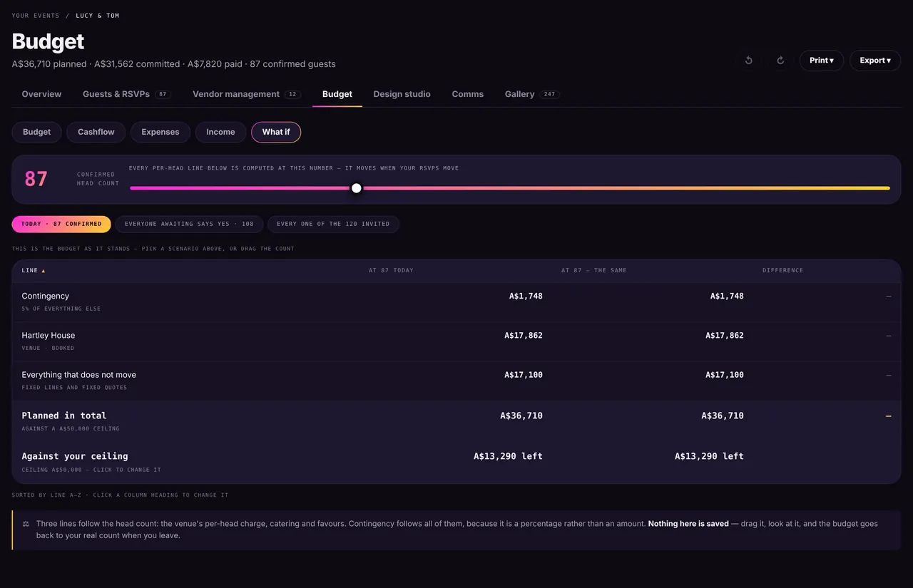Screen dimensions: 913x588
Task: Go to the Overview tab
Action: tap(41, 94)
